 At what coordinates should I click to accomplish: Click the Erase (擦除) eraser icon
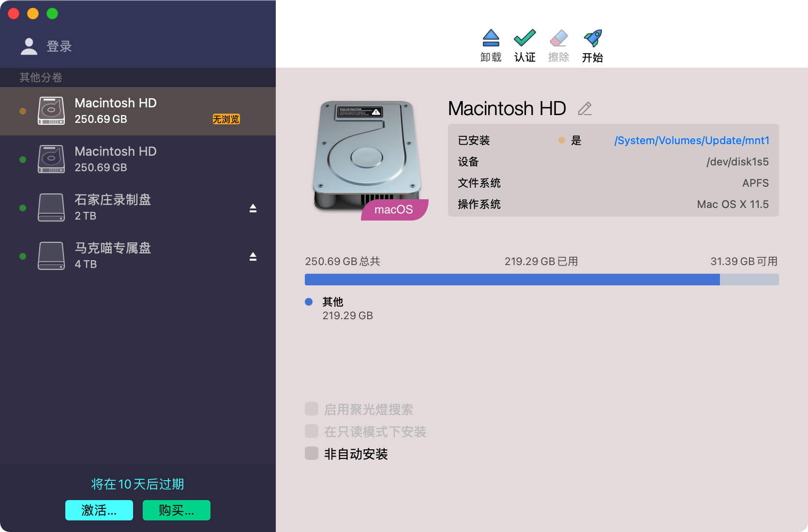(x=558, y=38)
